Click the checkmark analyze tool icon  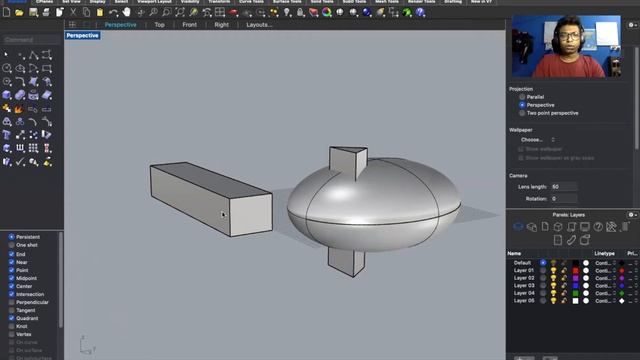click(x=20, y=162)
